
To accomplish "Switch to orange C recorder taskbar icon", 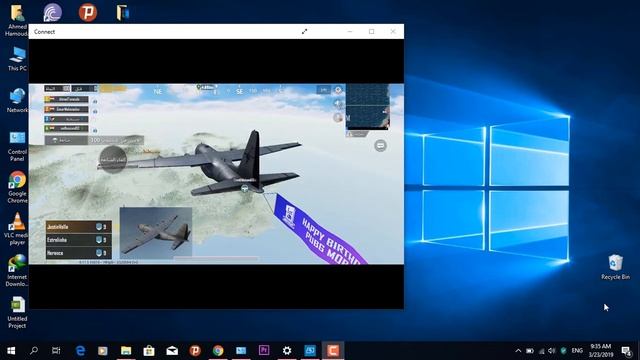I will (333, 351).
